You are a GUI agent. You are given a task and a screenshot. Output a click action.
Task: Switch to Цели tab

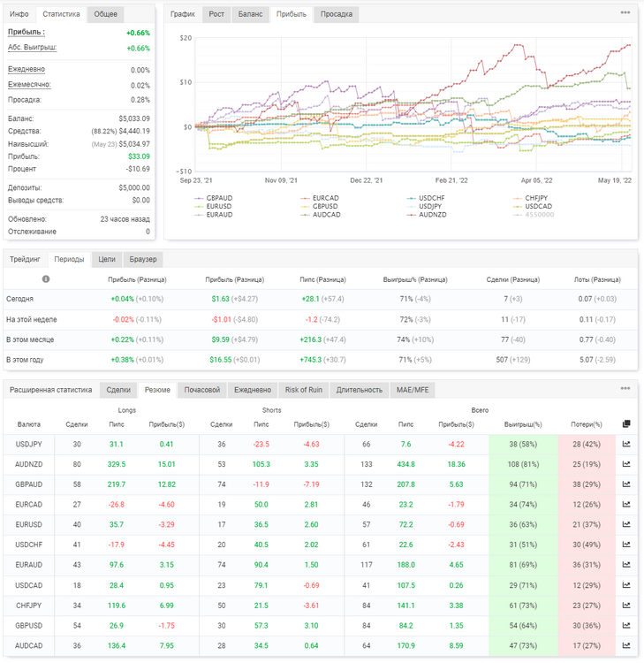pyautogui.click(x=107, y=259)
